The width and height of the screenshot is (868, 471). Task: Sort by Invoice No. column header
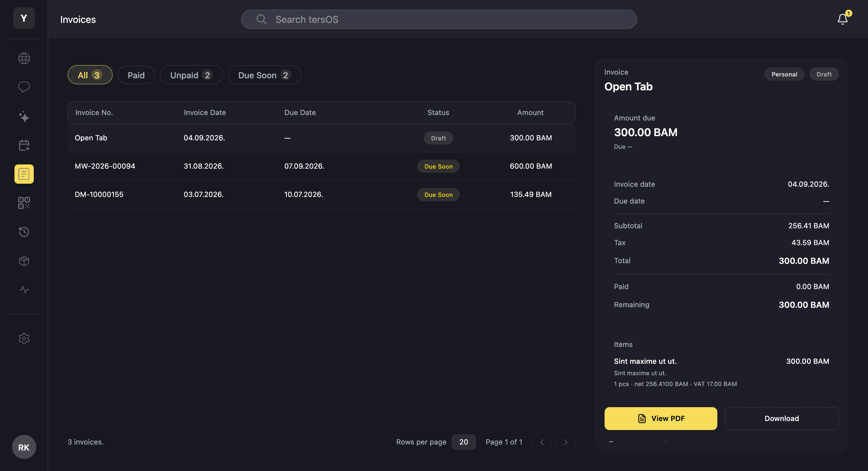[x=94, y=112]
